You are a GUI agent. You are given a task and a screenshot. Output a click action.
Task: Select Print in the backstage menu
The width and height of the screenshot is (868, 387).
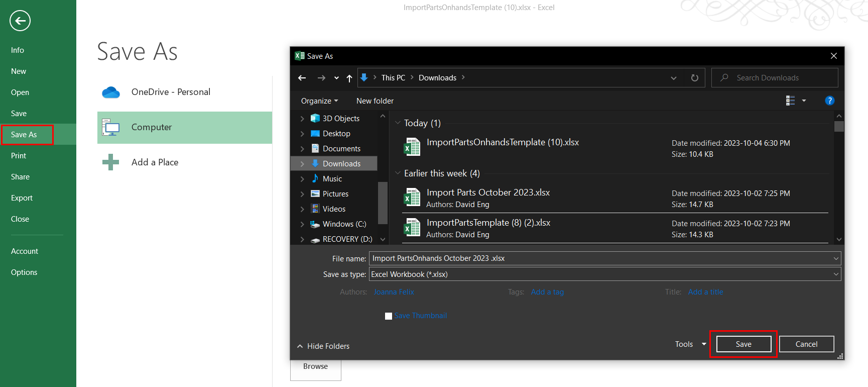tap(19, 156)
